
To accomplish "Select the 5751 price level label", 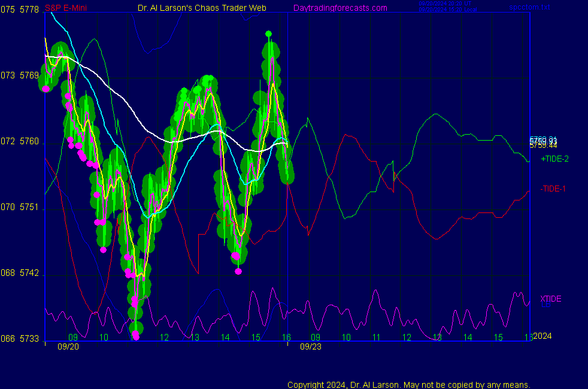I will (x=28, y=207).
